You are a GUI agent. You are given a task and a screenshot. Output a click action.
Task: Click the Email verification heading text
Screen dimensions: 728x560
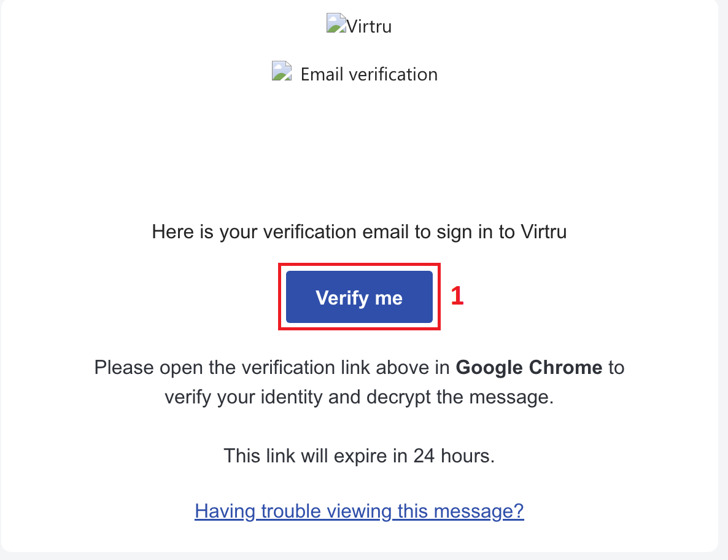point(369,74)
